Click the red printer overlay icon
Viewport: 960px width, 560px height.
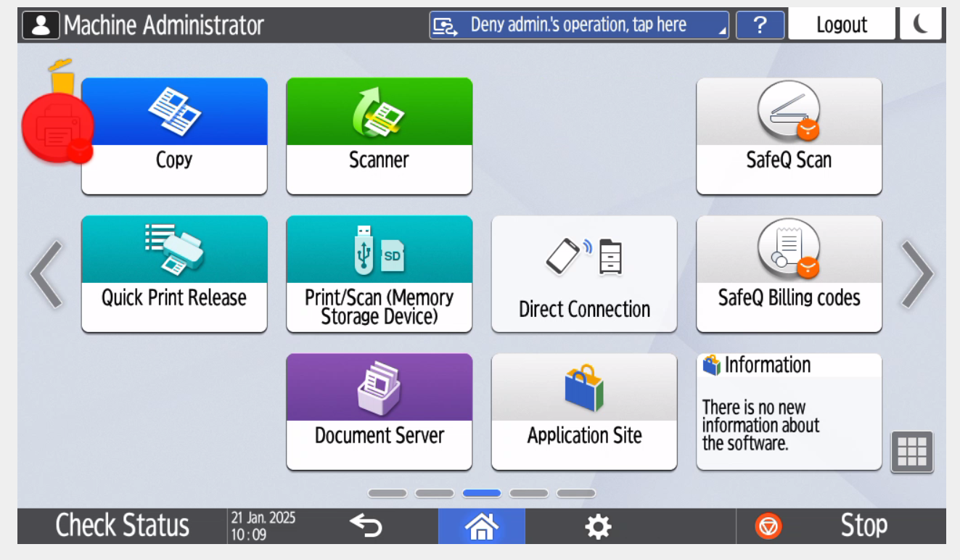click(58, 129)
